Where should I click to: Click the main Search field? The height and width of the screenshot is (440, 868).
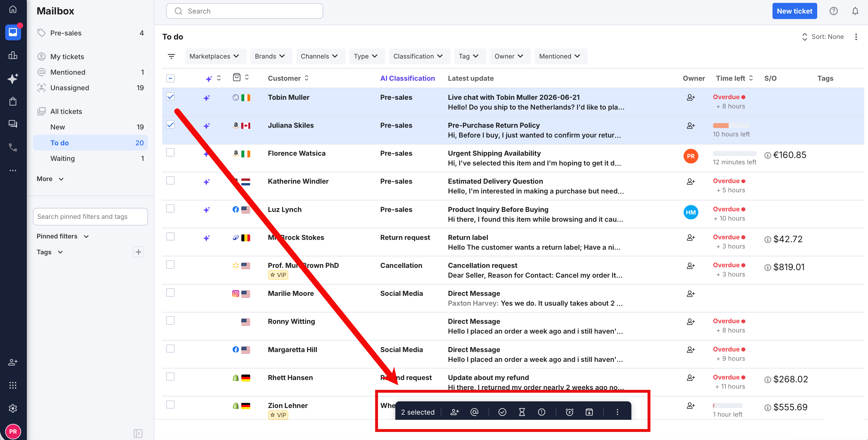[x=244, y=11]
